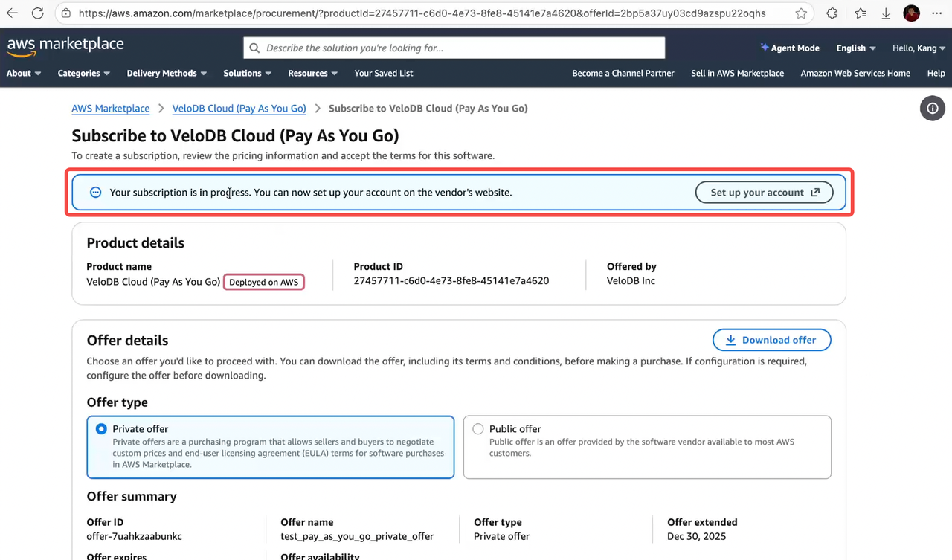Open the Hello, Kang account dropdown
This screenshot has width=952, height=560.
919,48
